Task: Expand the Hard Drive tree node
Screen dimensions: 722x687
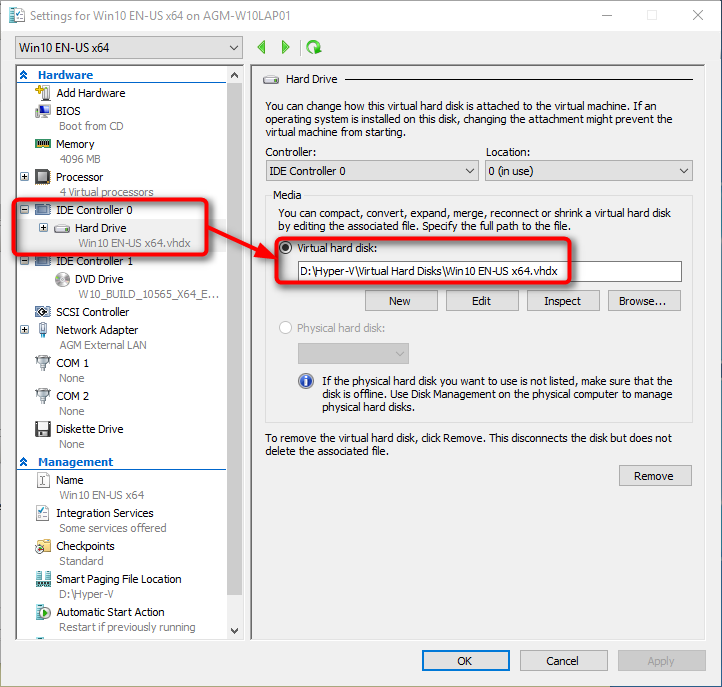Action: tap(43, 227)
